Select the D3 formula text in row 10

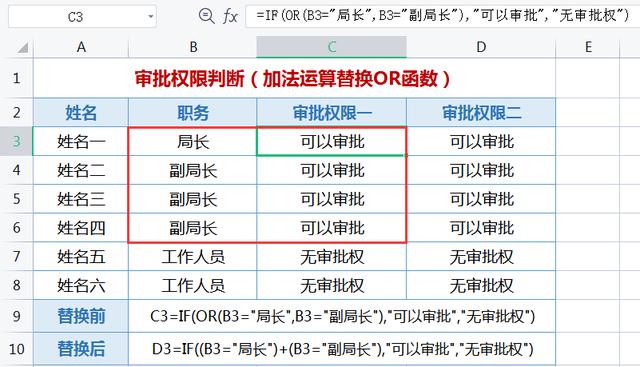point(342,349)
